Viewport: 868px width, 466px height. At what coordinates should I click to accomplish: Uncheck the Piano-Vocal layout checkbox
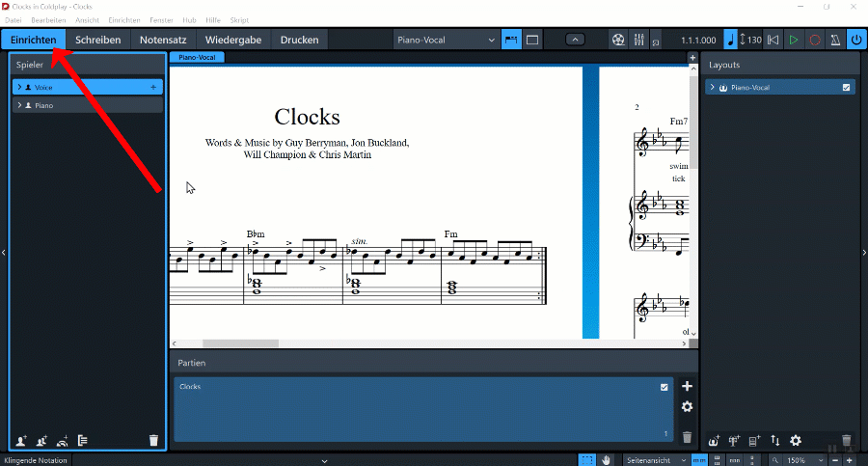pos(846,88)
